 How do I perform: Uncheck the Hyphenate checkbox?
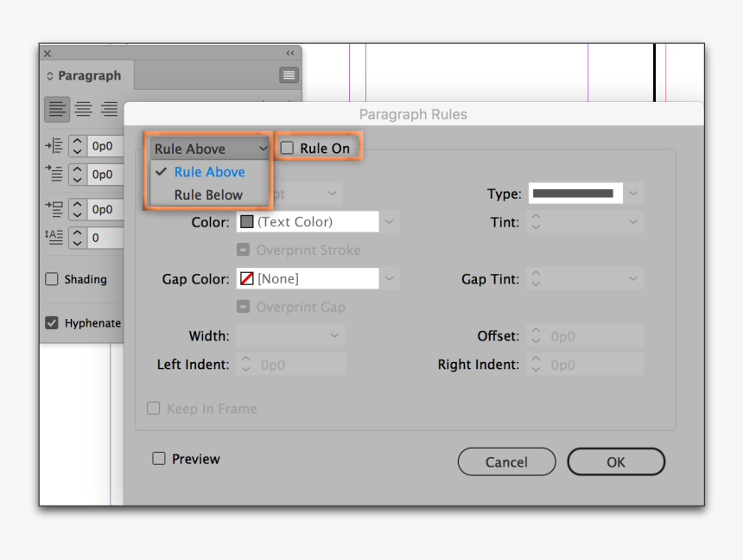pos(52,323)
